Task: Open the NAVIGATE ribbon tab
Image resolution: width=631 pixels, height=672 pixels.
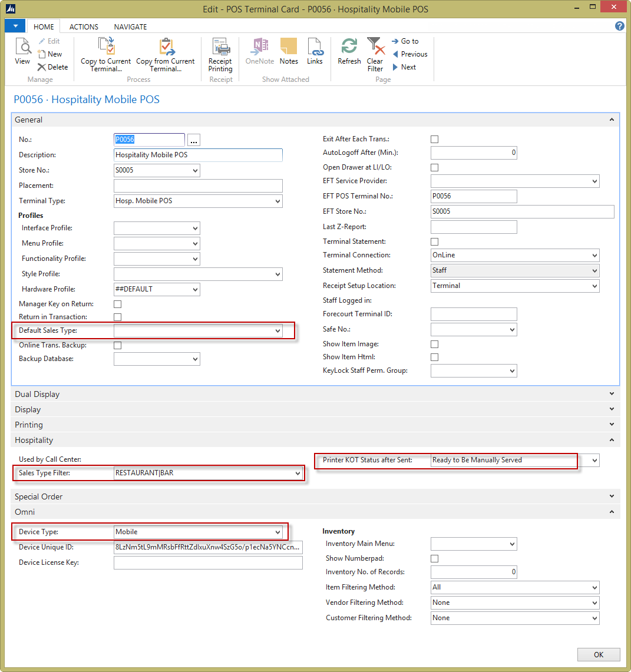Action: click(x=130, y=27)
